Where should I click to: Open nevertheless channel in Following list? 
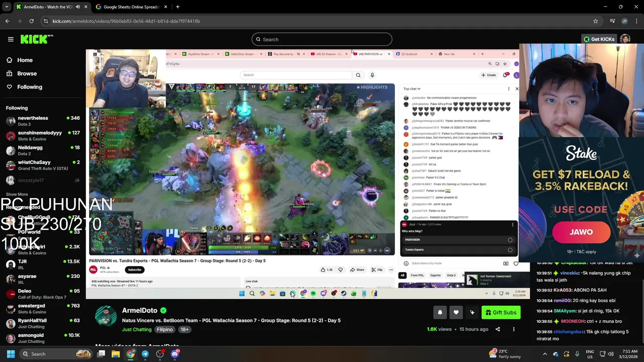(43, 121)
